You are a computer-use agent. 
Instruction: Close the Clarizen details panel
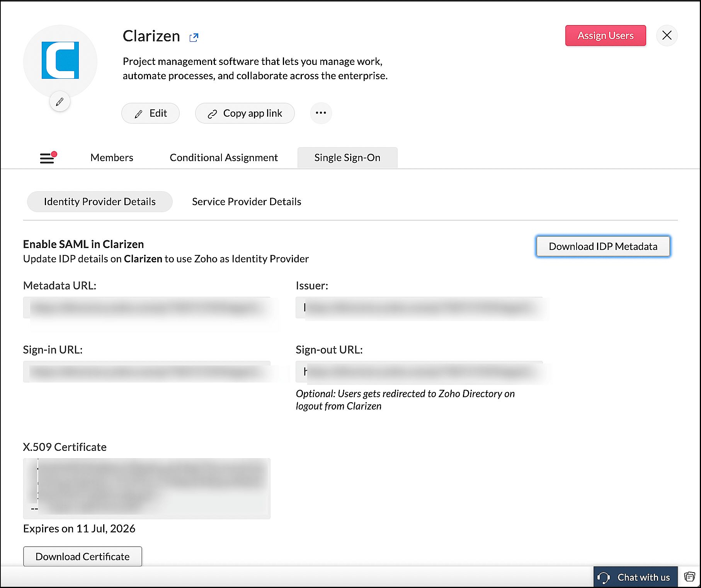click(667, 36)
